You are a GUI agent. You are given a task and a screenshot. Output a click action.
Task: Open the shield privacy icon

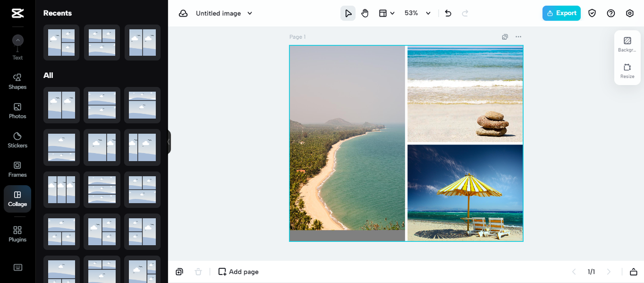[592, 13]
